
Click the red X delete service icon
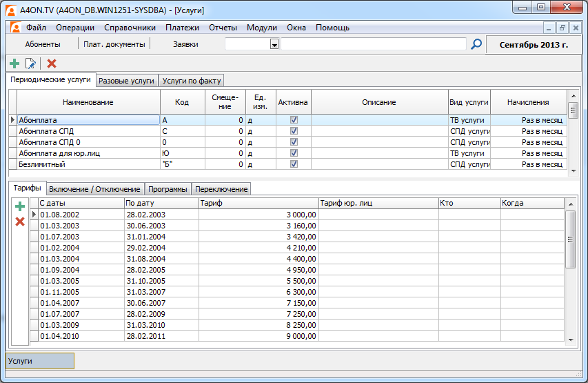(51, 63)
